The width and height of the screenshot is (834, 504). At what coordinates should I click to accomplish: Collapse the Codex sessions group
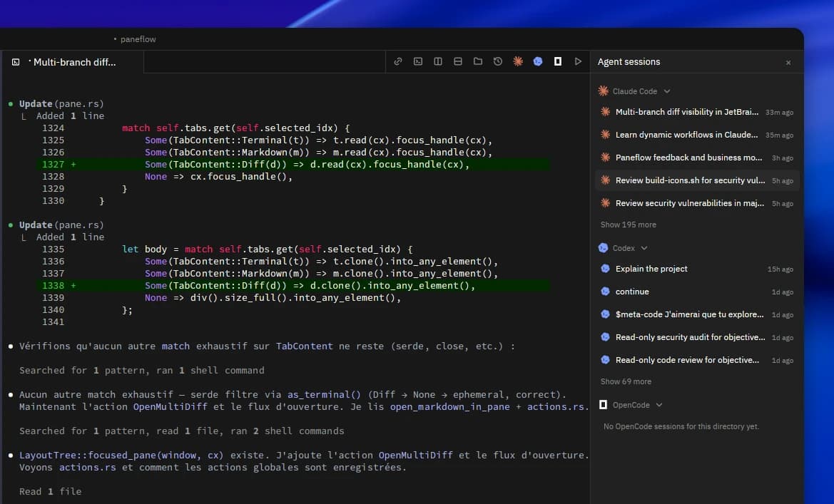click(x=644, y=248)
